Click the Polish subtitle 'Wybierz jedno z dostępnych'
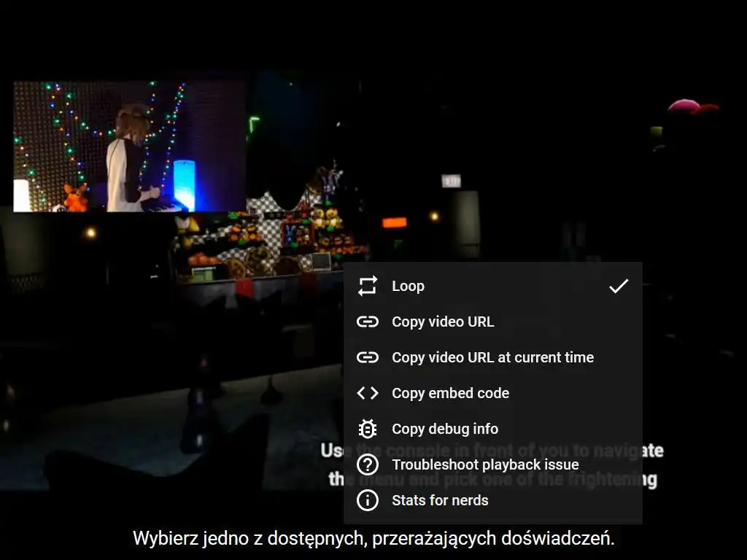The height and width of the screenshot is (560, 747). (x=249, y=539)
